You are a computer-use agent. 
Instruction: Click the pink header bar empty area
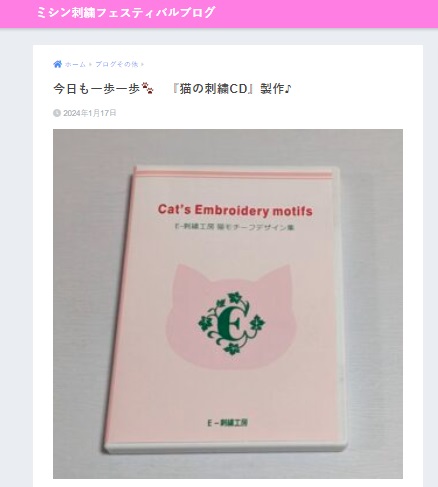[327, 13]
